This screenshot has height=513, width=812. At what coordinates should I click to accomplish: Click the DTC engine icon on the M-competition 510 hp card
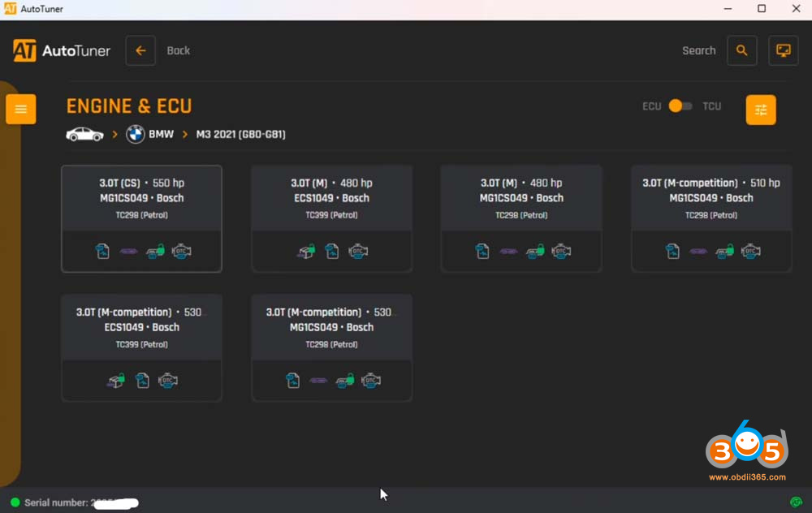[751, 251]
